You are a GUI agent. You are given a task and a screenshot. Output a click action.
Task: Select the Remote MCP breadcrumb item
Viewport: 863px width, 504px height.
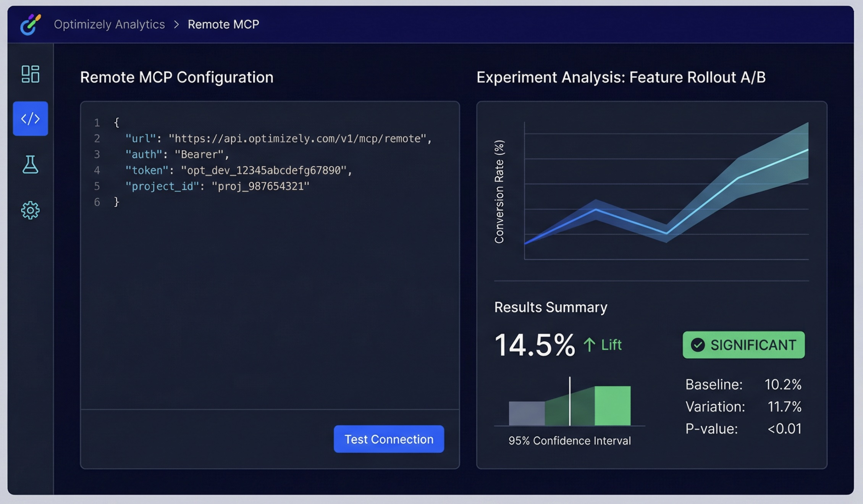(223, 24)
